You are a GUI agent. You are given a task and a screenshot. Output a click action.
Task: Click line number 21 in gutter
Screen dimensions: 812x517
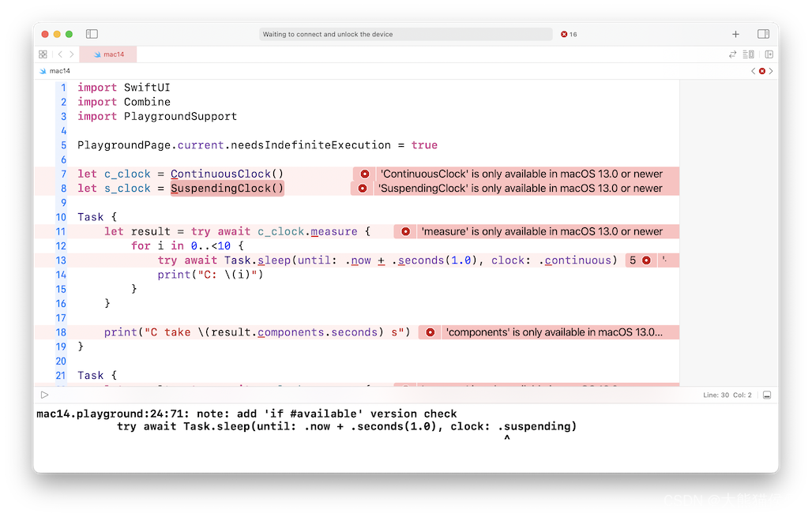[61, 376]
